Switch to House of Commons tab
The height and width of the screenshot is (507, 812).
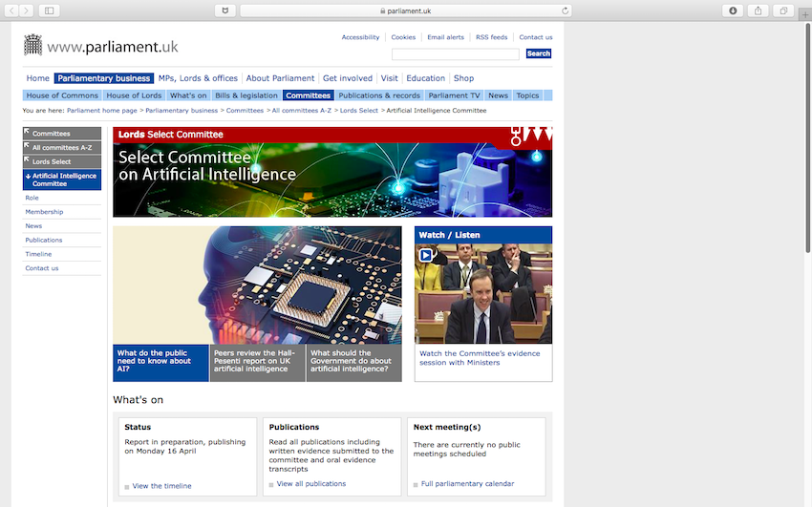click(x=62, y=95)
